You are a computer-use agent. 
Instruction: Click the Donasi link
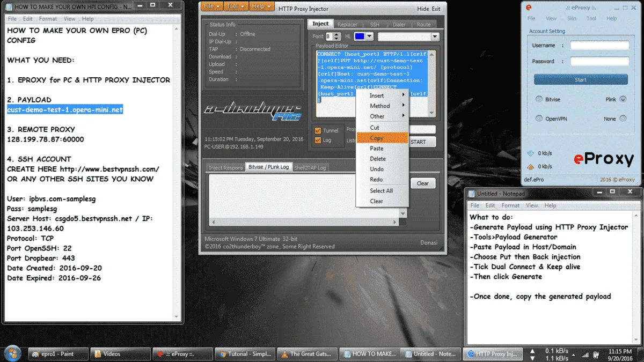click(428, 242)
